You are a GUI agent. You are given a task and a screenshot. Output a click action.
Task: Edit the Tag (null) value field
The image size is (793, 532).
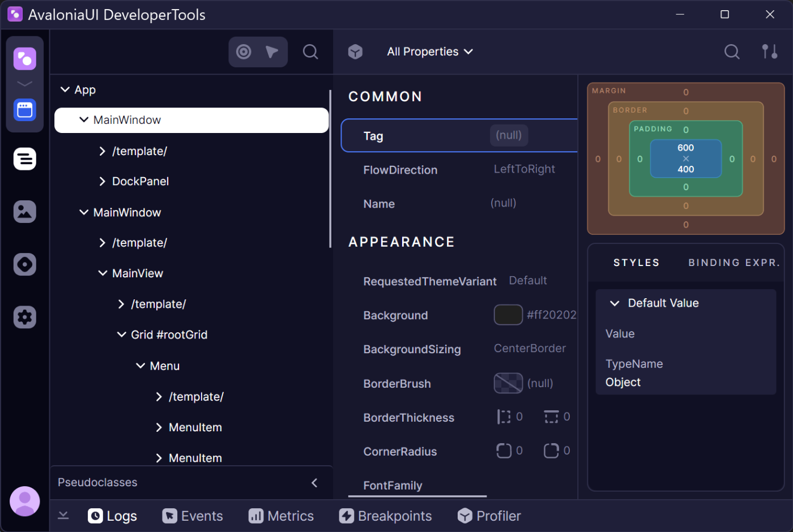point(509,135)
